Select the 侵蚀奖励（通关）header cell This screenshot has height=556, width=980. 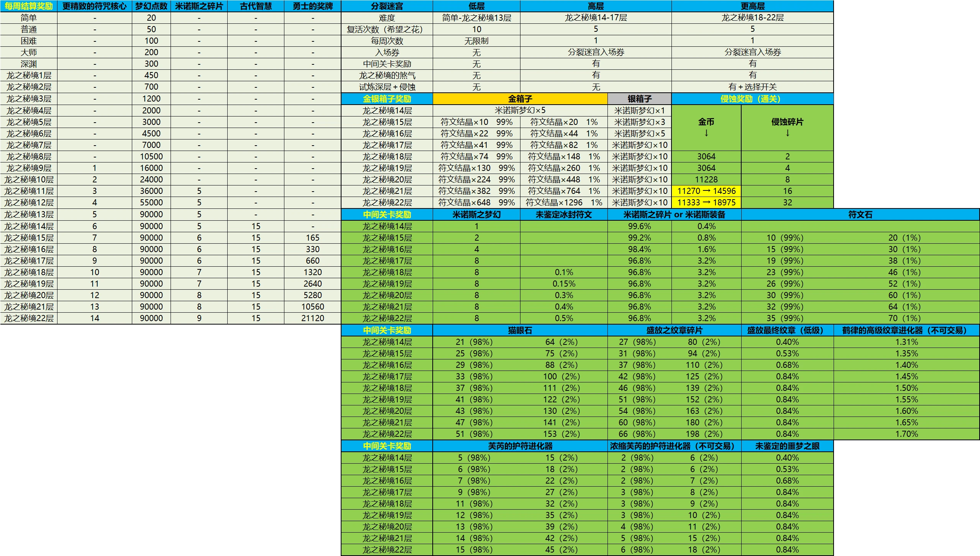[x=752, y=99]
